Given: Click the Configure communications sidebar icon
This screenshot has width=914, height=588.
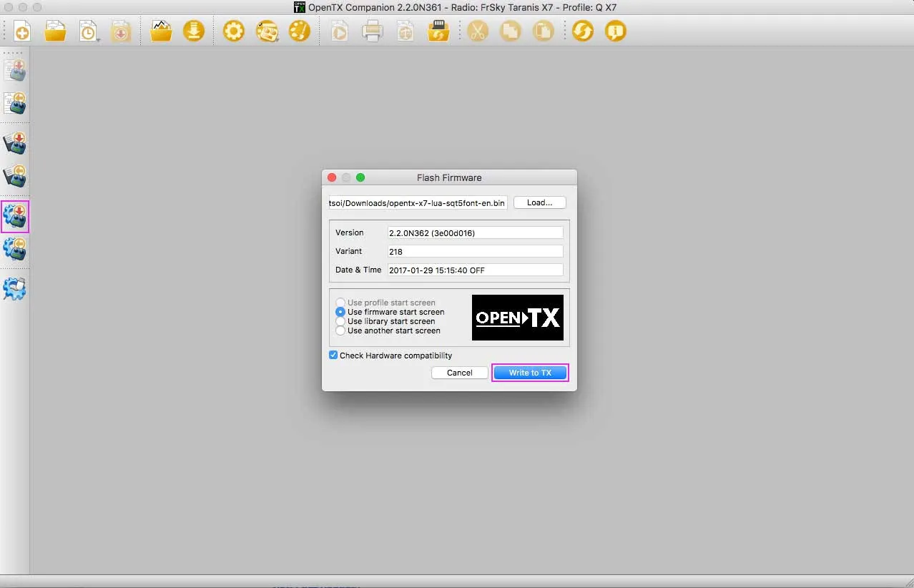Looking at the screenshot, I should (x=15, y=288).
